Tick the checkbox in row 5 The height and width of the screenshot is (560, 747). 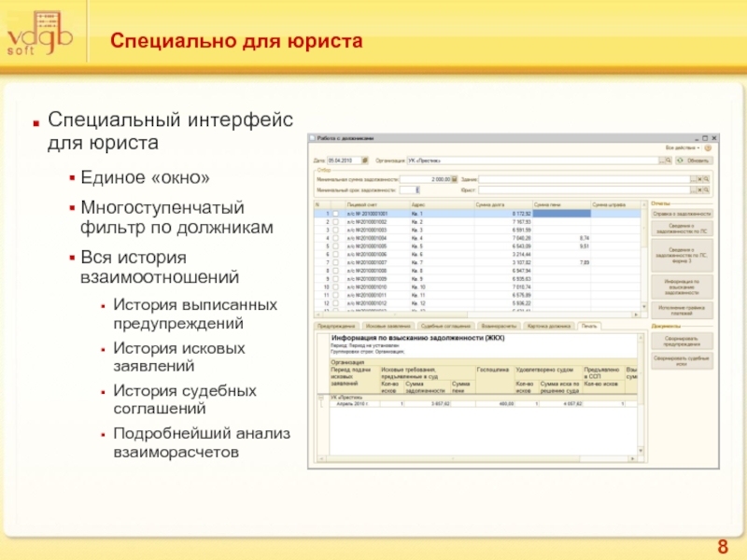coord(335,245)
